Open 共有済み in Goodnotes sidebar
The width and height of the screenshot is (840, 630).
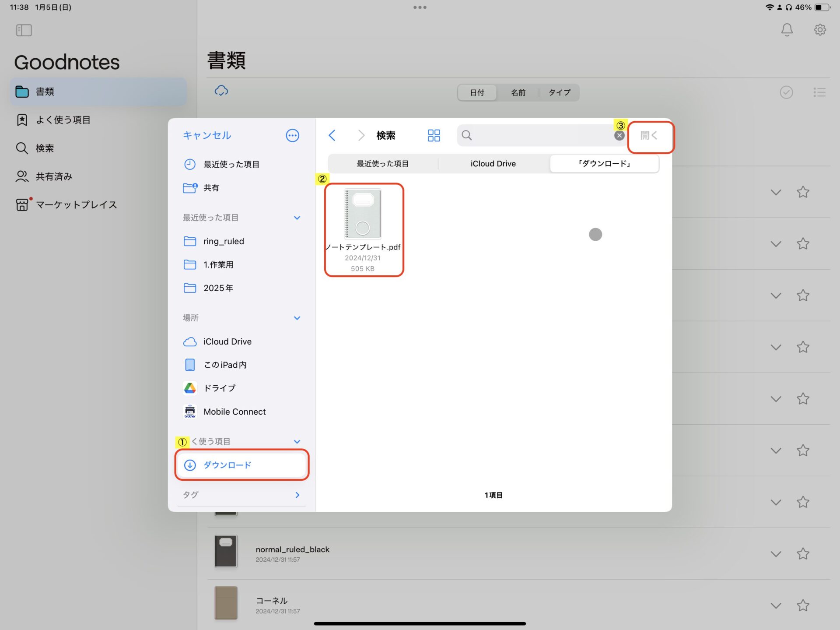98,176
